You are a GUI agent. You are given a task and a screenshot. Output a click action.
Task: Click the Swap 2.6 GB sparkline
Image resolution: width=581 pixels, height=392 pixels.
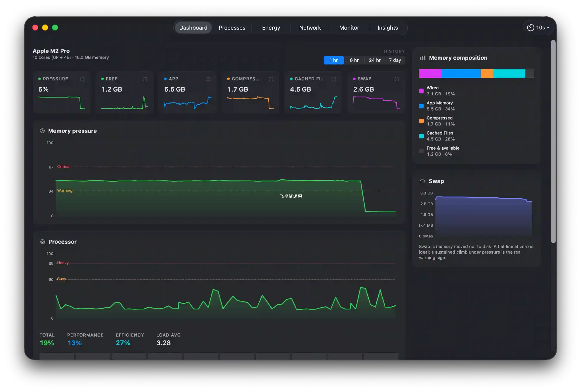pyautogui.click(x=376, y=103)
